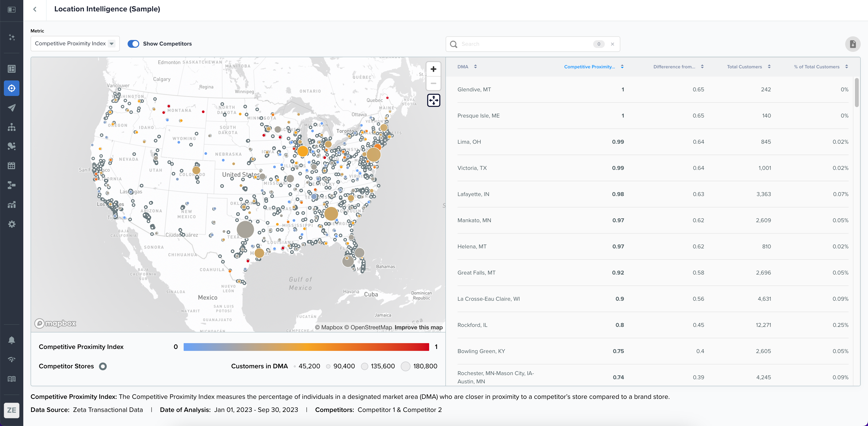
Task: Zoom in on the map
Action: coord(433,69)
